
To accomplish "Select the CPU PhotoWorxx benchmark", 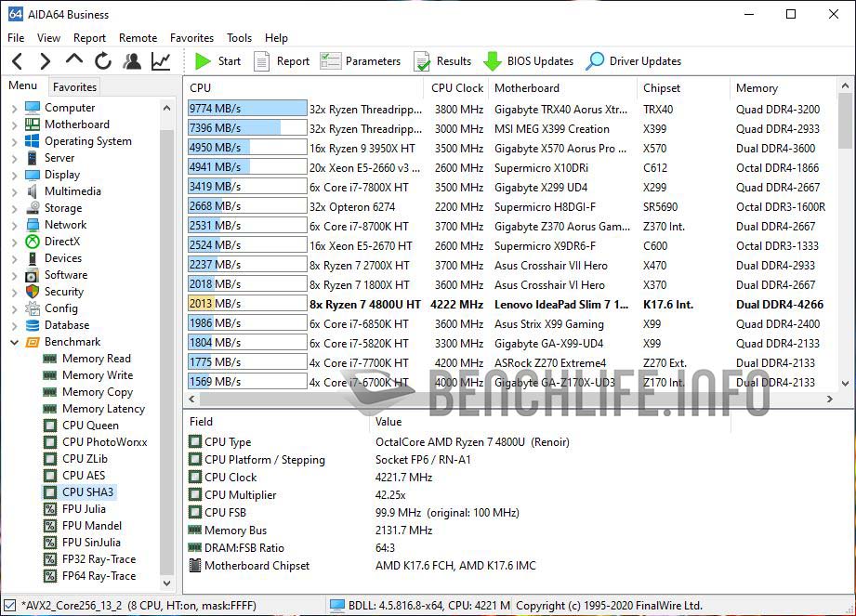I will 104,442.
